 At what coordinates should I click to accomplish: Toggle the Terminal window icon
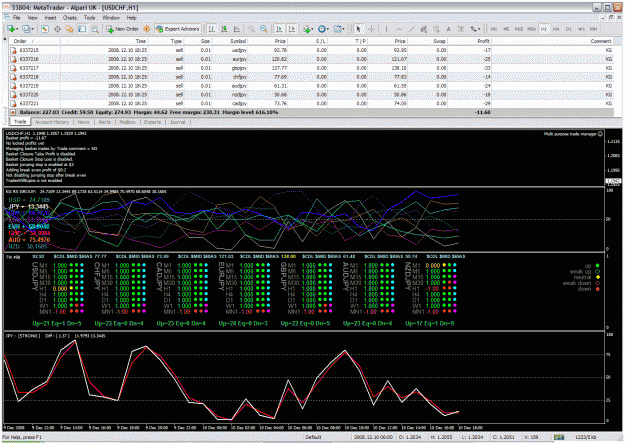click(x=83, y=29)
